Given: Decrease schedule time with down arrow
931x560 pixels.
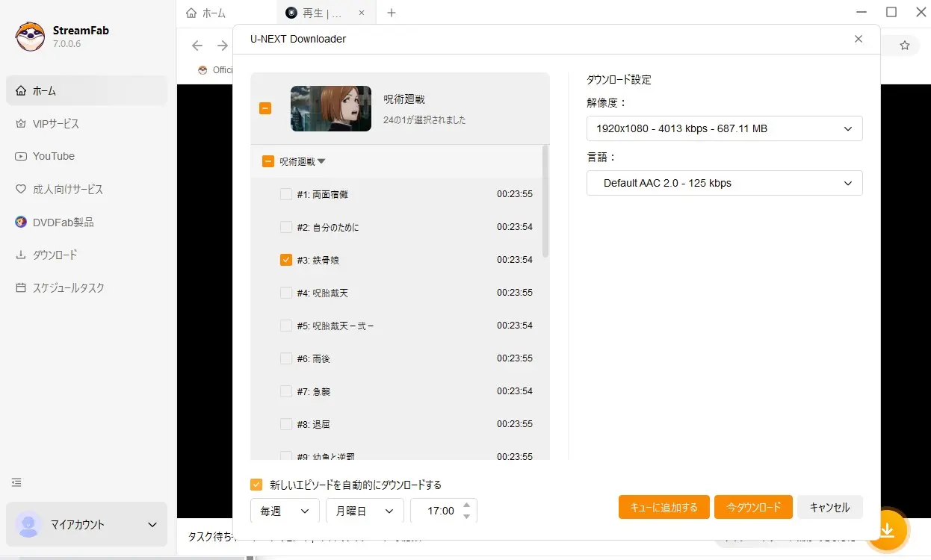Looking at the screenshot, I should click(467, 517).
